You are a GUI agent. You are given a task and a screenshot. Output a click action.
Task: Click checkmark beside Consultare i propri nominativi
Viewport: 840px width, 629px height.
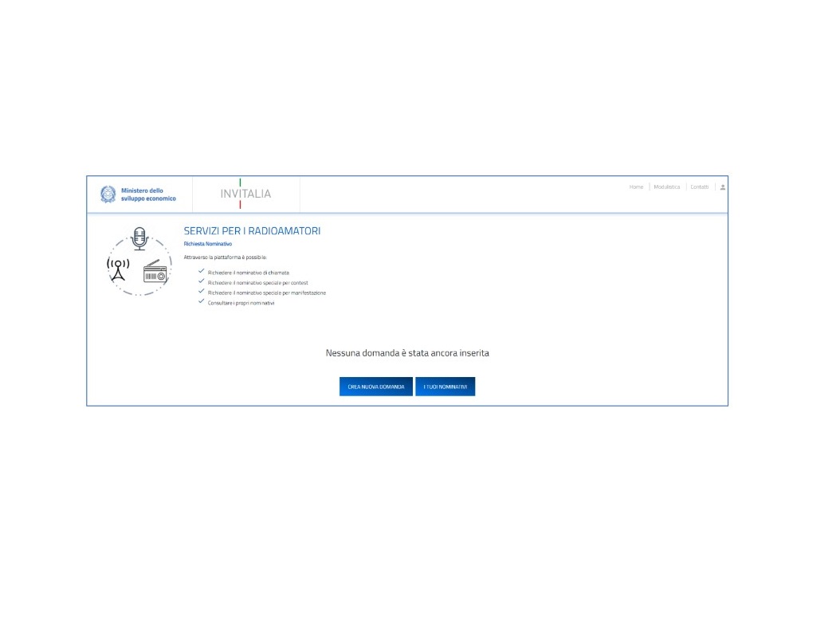pos(202,301)
